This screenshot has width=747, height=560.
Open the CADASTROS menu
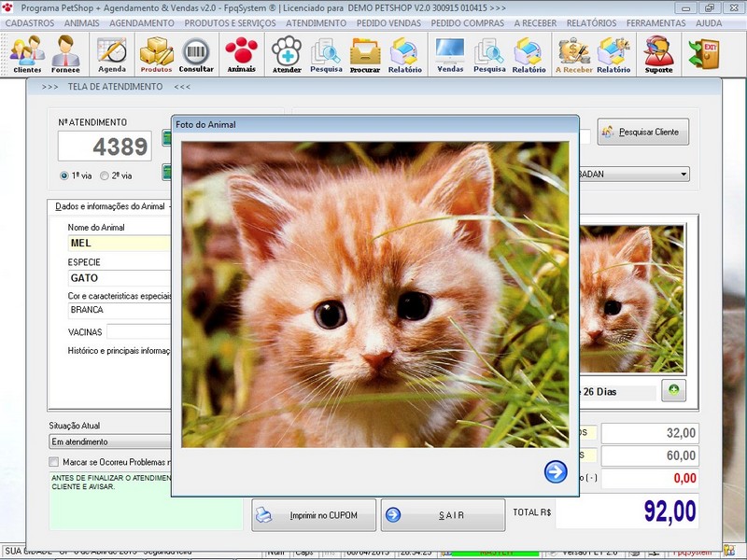pyautogui.click(x=30, y=22)
